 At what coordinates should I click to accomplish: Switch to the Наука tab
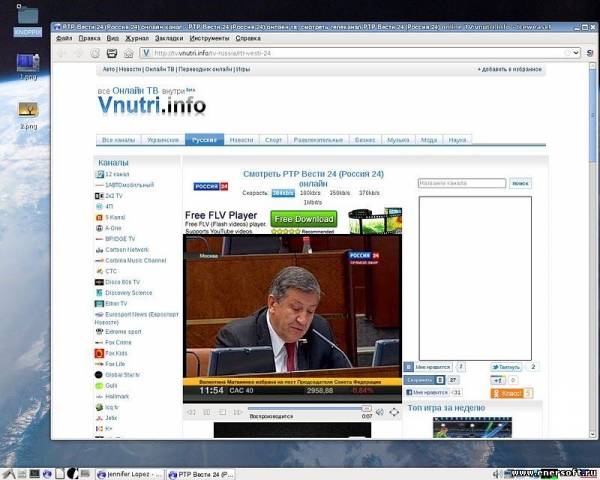(x=457, y=140)
